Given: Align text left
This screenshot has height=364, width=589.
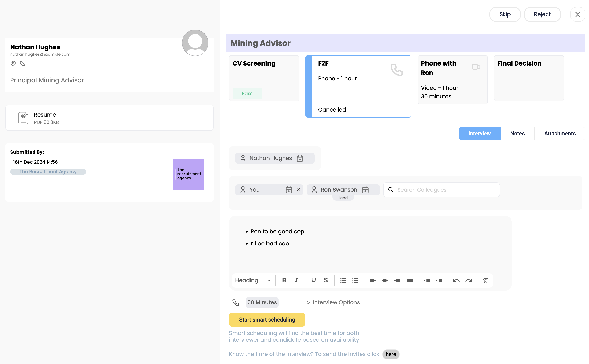Looking at the screenshot, I should tap(372, 280).
